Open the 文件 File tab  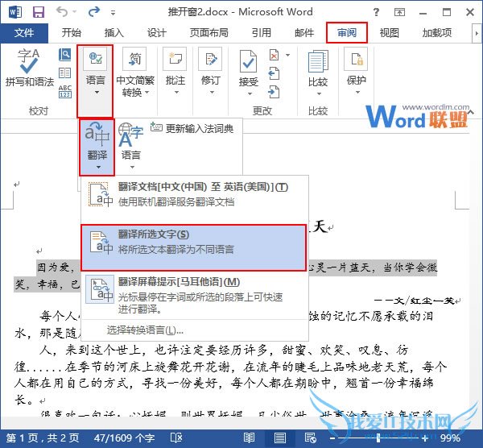(x=24, y=33)
